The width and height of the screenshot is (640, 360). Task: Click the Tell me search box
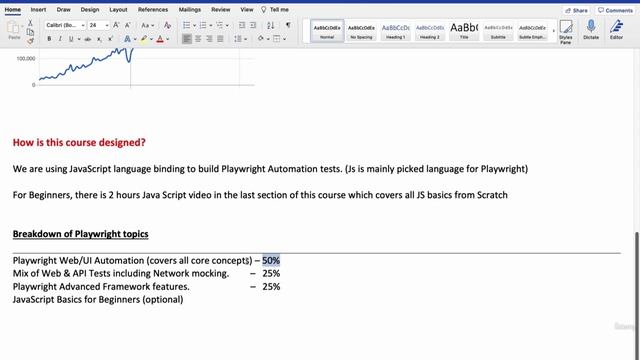pos(275,9)
